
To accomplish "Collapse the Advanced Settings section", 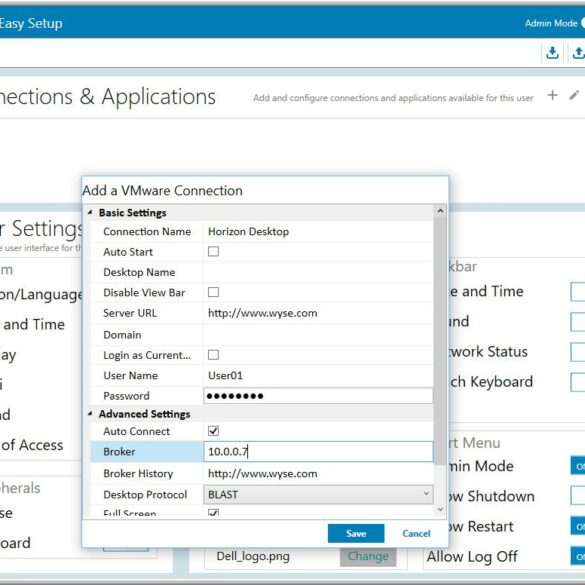I will coord(90,413).
